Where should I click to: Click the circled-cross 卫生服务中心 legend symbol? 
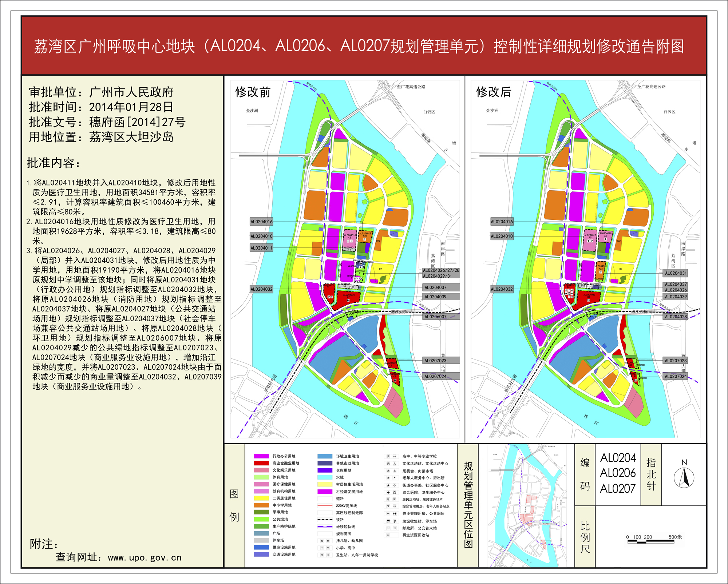click(x=395, y=492)
